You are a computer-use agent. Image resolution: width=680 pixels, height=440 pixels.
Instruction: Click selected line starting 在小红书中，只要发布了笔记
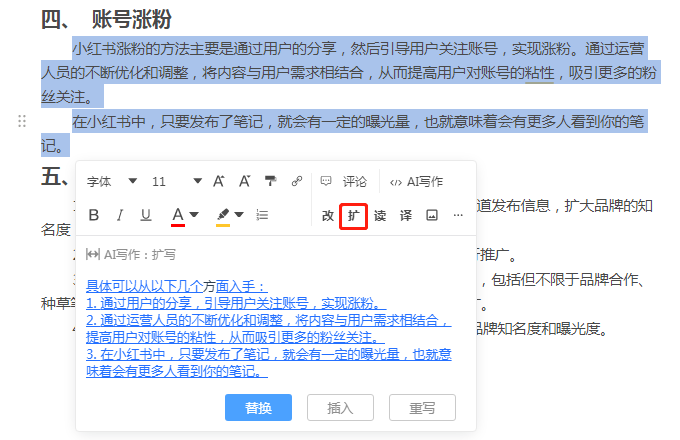[x=358, y=121]
